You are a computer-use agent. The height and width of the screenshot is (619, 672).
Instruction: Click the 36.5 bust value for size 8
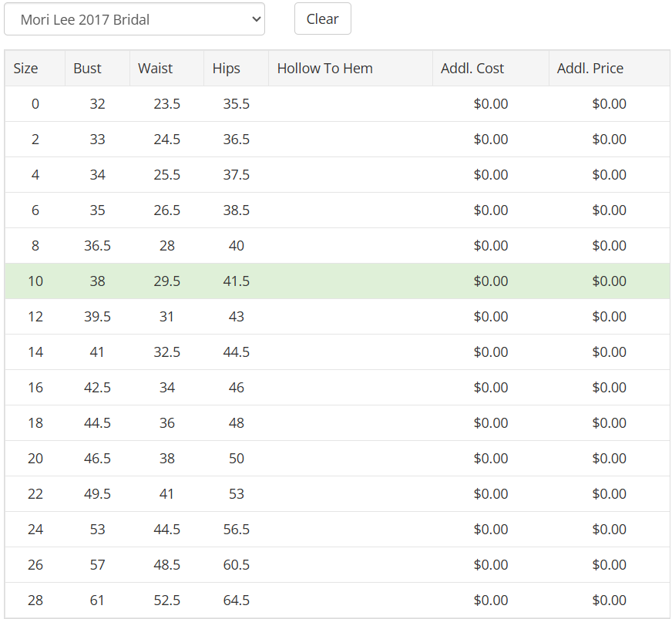pyautogui.click(x=97, y=246)
